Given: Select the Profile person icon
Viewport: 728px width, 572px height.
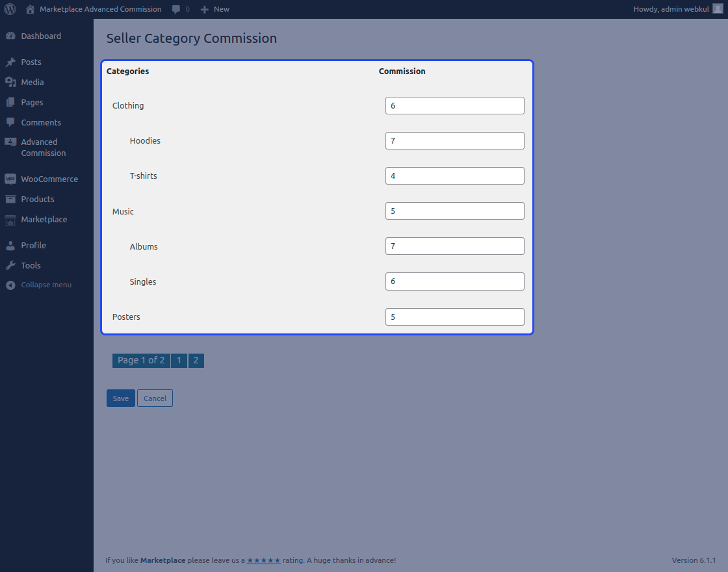Looking at the screenshot, I should click(12, 245).
